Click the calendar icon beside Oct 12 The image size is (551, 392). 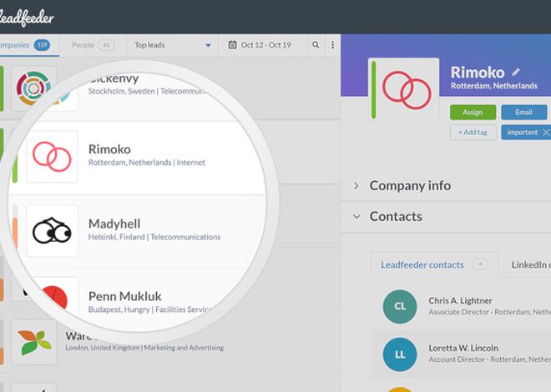tap(232, 45)
